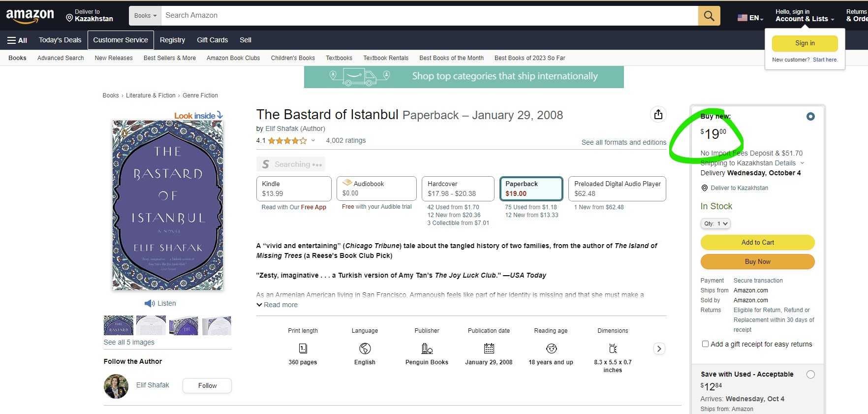Screen dimensions: 868x414
Task: Click the orange search magnifier button
Action: (x=709, y=16)
